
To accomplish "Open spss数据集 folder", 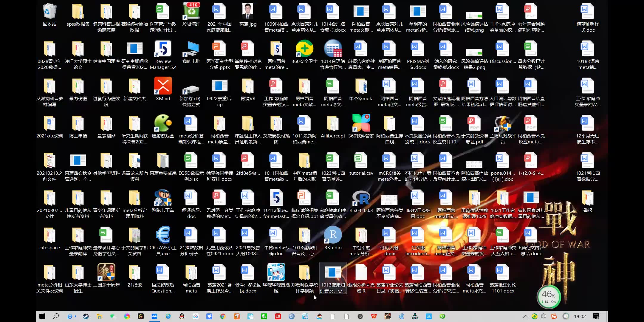I will [x=78, y=15].
